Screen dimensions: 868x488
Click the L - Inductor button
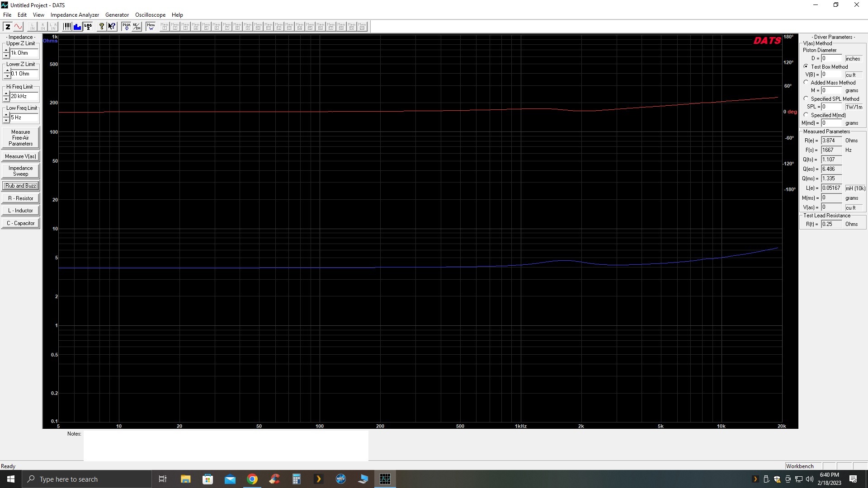(20, 211)
